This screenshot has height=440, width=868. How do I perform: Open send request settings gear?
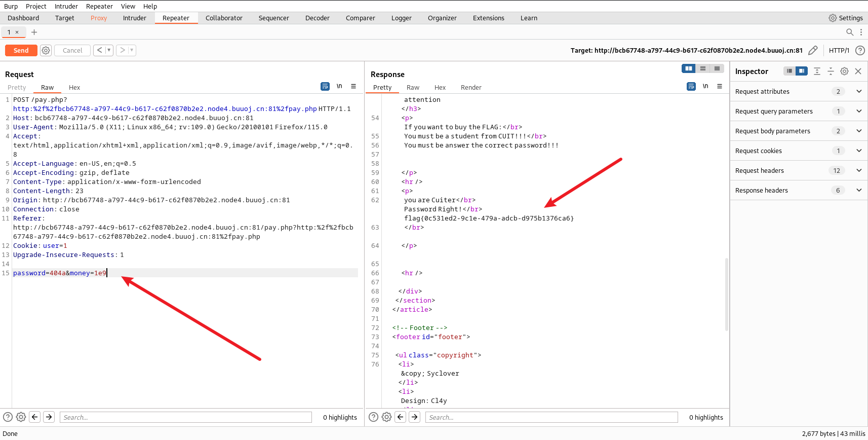46,50
